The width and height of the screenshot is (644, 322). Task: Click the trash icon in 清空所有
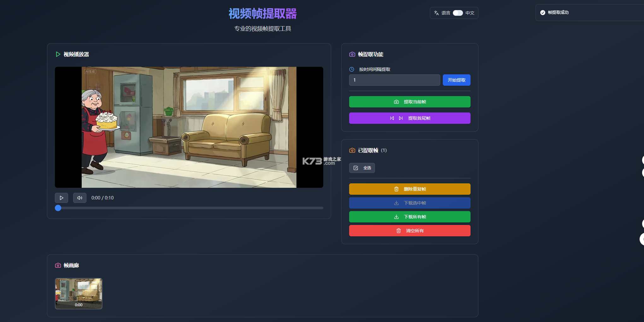[399, 231]
